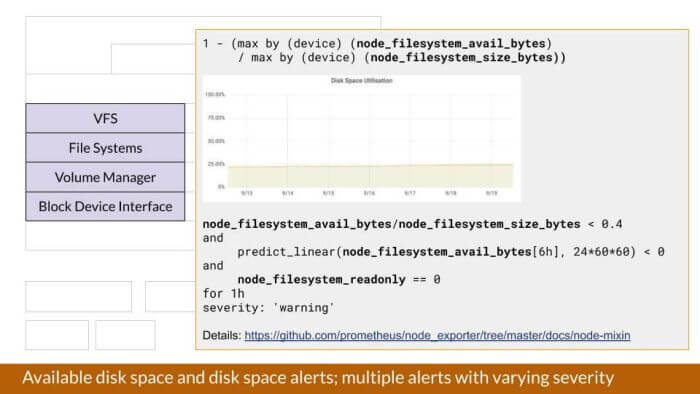Screen dimensions: 700x394
Task: Select the Block Device Interface box
Action: [105, 207]
